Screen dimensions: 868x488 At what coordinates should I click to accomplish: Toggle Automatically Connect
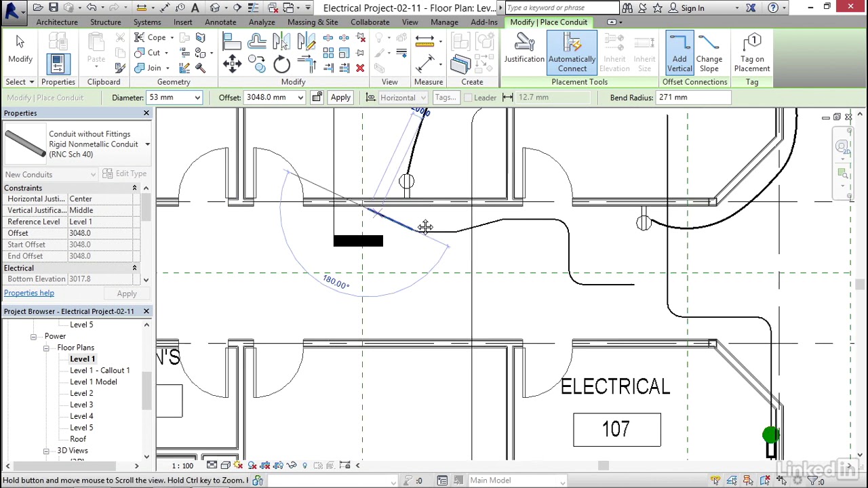coord(572,53)
